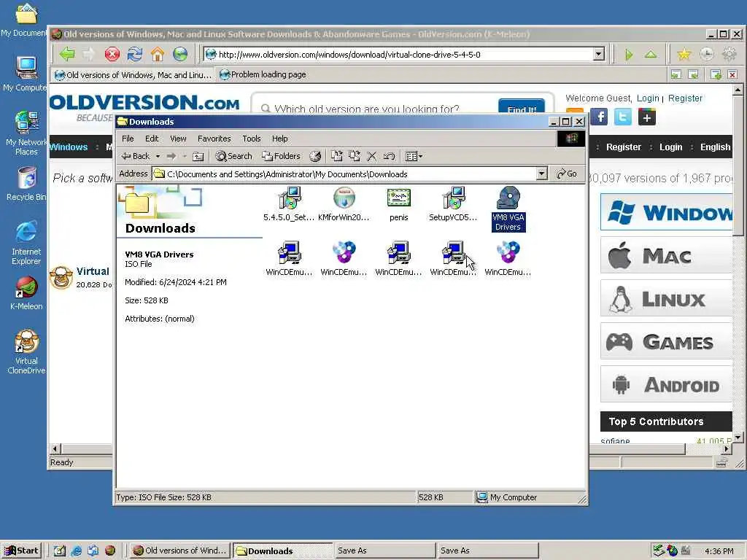Click the Show Desktop quick launch icon

point(60,551)
